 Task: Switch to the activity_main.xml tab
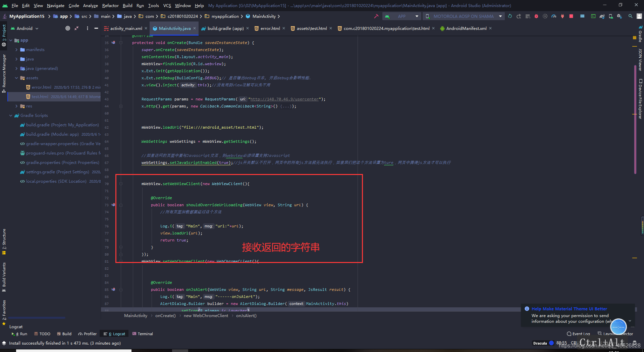(126, 29)
